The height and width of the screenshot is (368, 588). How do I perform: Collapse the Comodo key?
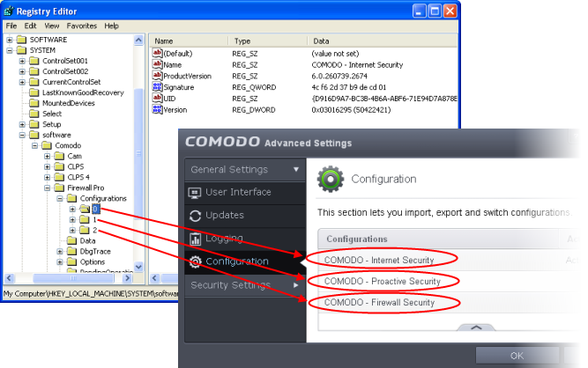pos(35,145)
